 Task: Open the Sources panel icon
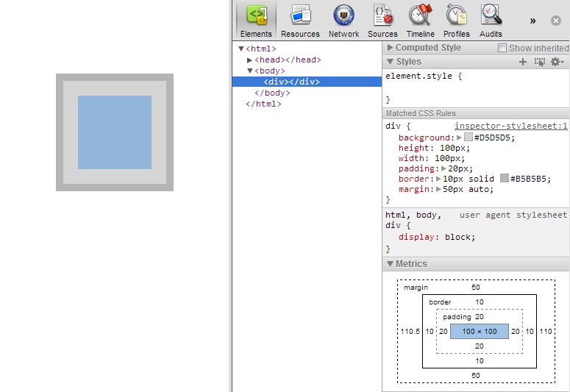382,21
